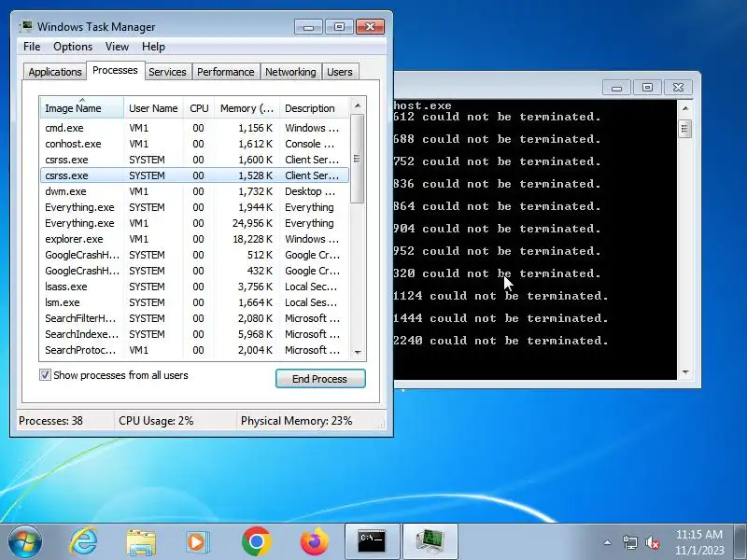Select the Processes tab
Screen dimensions: 747x560
(115, 71)
